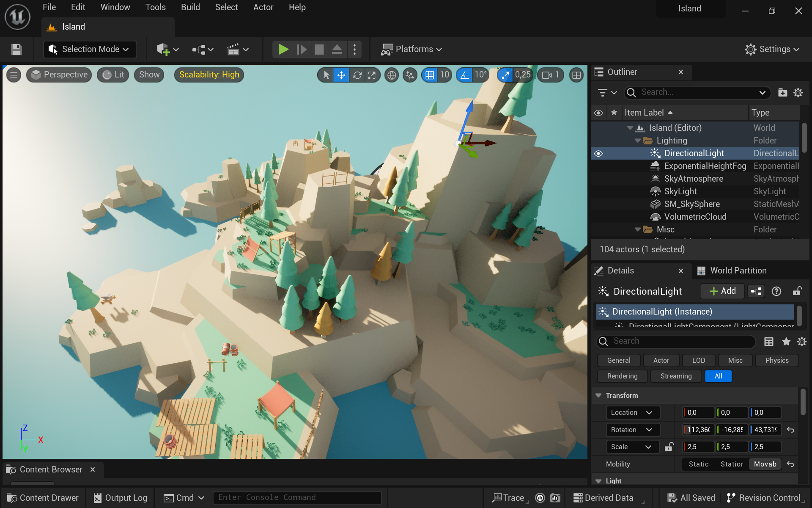Image resolution: width=812 pixels, height=508 pixels.
Task: Click the save level floppy icon
Action: (x=16, y=50)
